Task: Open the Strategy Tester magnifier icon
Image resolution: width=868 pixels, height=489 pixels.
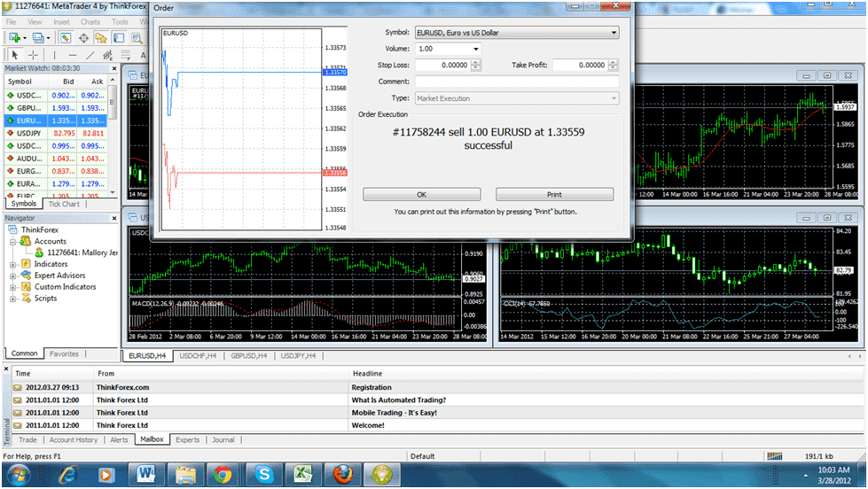Action: pyautogui.click(x=137, y=37)
